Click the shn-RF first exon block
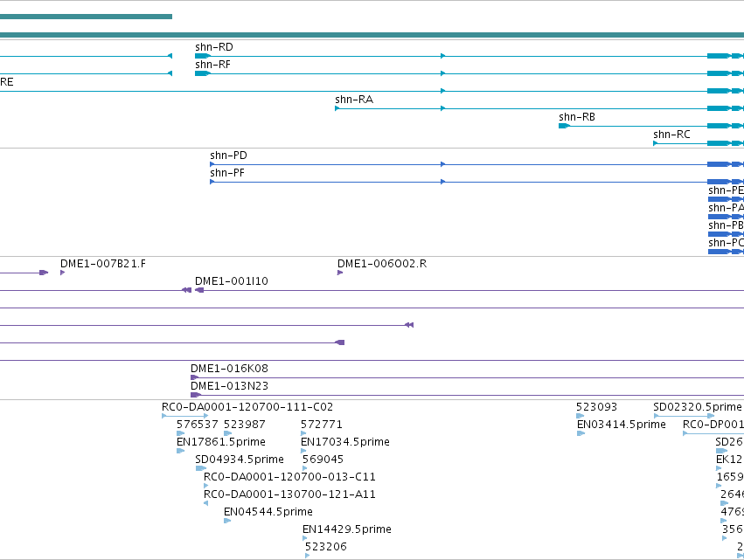This screenshot has height=560, width=744. pyautogui.click(x=203, y=73)
